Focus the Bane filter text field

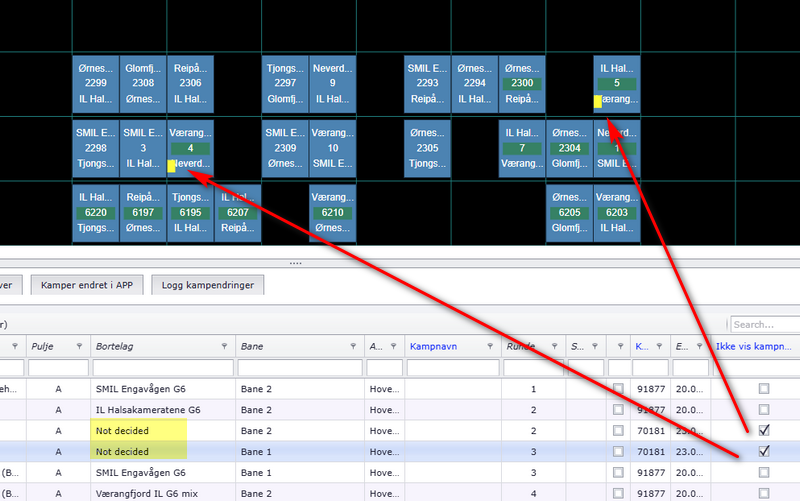[300, 367]
